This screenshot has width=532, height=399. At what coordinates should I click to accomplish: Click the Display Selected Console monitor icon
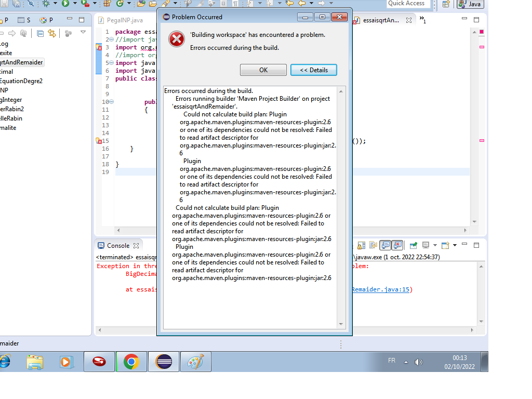[x=425, y=245]
